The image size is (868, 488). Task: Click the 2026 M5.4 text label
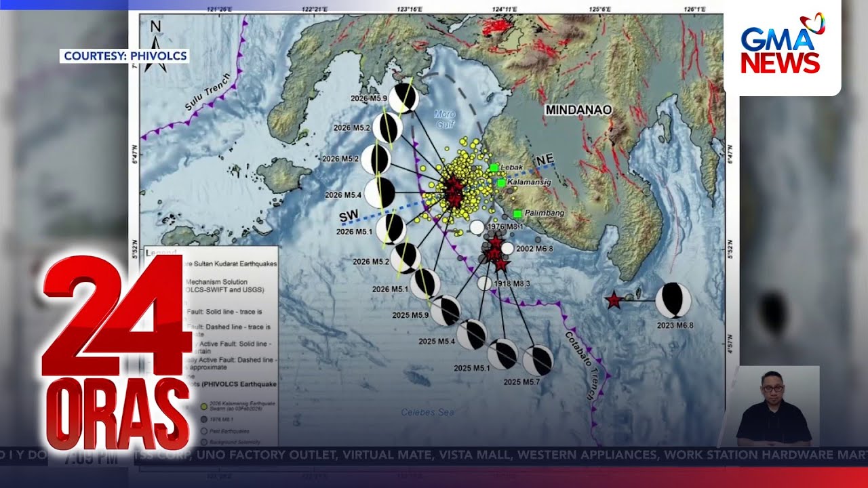coord(344,195)
